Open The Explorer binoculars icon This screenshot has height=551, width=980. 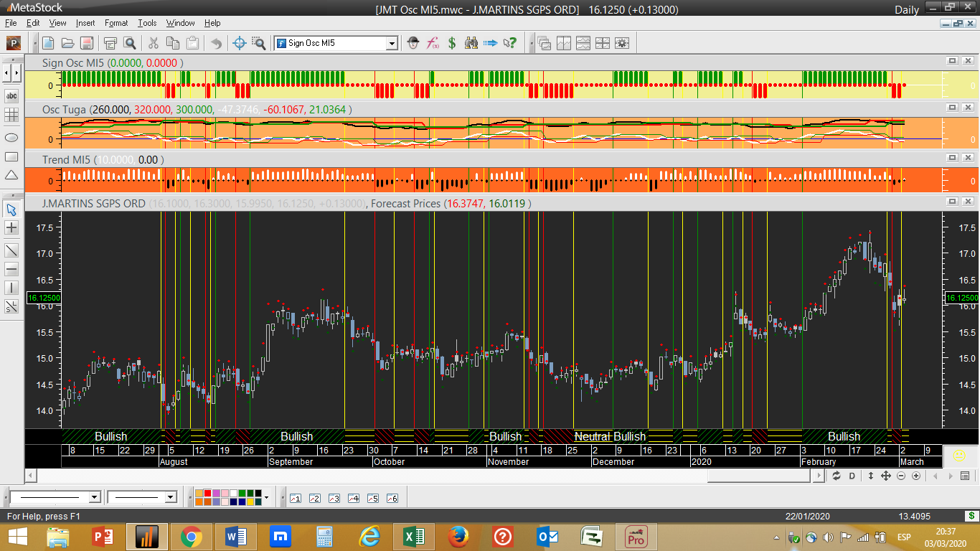tap(471, 43)
